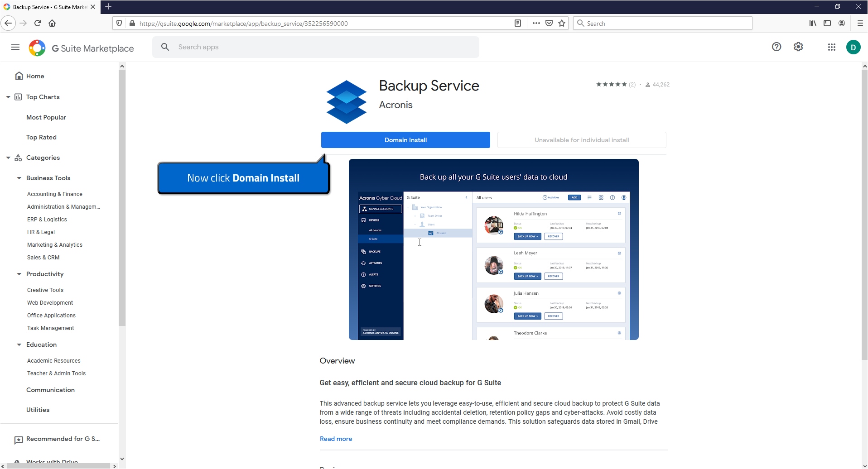This screenshot has height=469, width=868.
Task: Go to Home in sidebar
Action: pos(35,76)
